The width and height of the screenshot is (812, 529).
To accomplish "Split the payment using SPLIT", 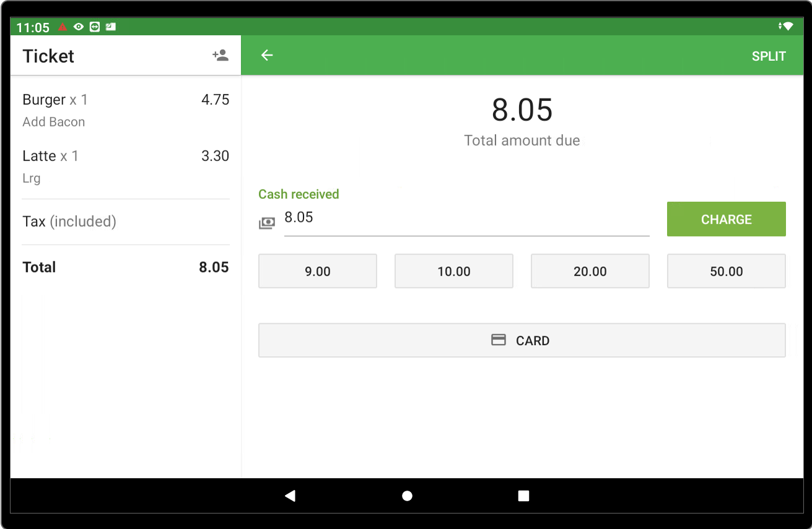I will click(768, 56).
